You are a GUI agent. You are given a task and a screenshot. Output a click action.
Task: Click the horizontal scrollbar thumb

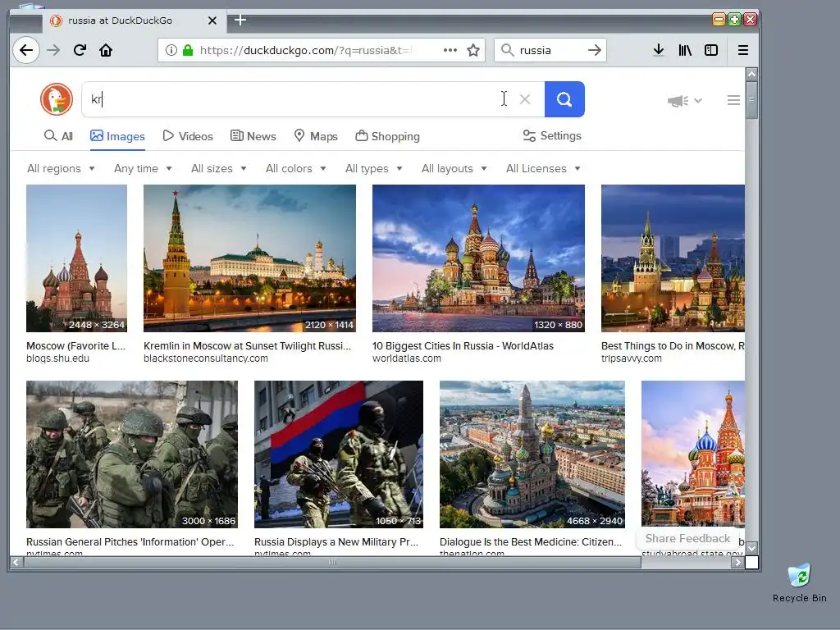(x=332, y=562)
